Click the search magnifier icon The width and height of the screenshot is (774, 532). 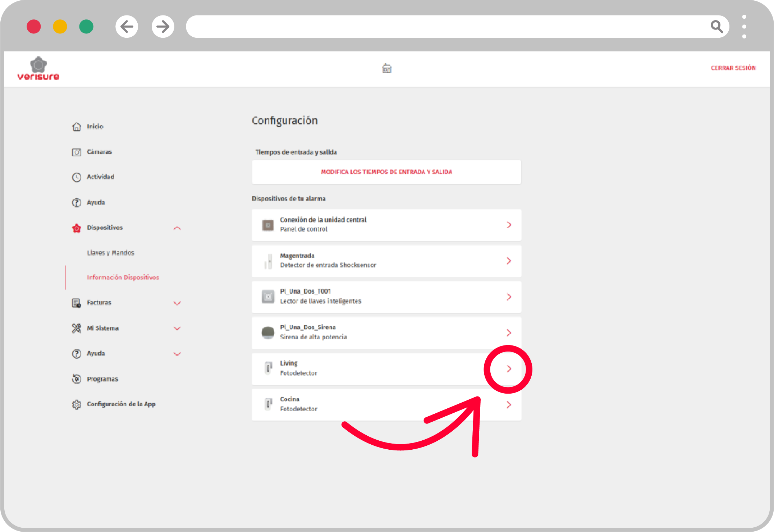(716, 27)
